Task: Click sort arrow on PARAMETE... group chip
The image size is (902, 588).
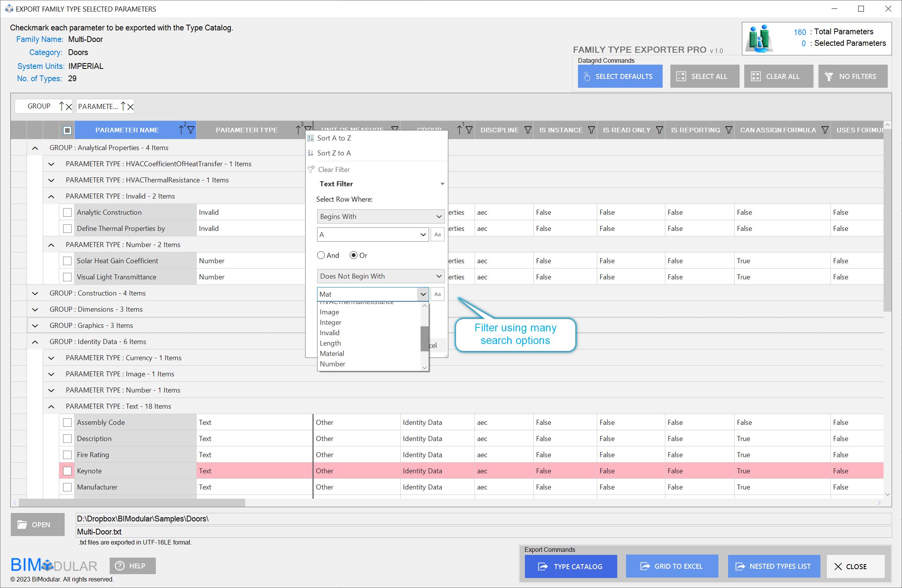Action: pos(123,106)
